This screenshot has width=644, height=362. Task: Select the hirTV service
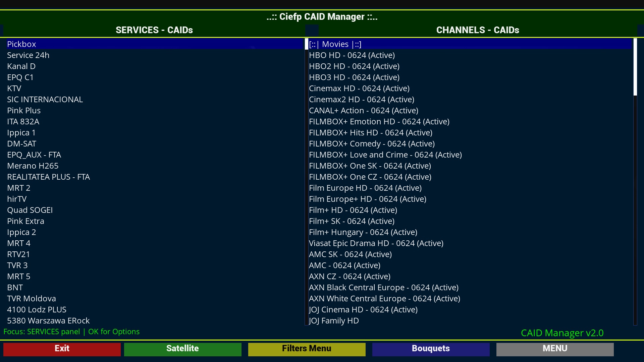[x=155, y=199]
